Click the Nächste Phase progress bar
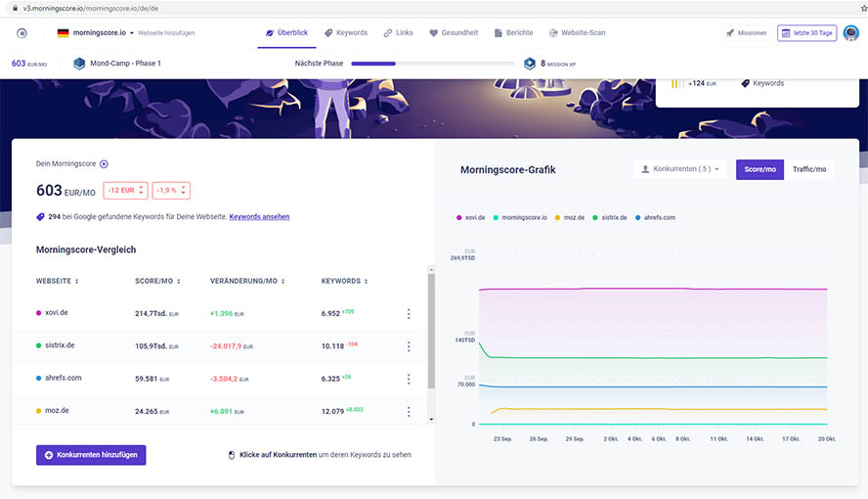Image resolution: width=868 pixels, height=499 pixels. pyautogui.click(x=433, y=64)
